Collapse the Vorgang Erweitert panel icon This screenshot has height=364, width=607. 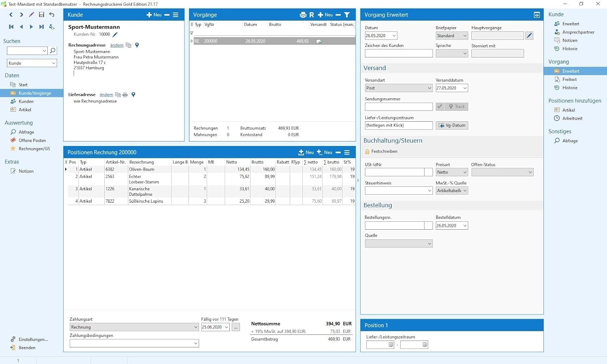[537, 15]
